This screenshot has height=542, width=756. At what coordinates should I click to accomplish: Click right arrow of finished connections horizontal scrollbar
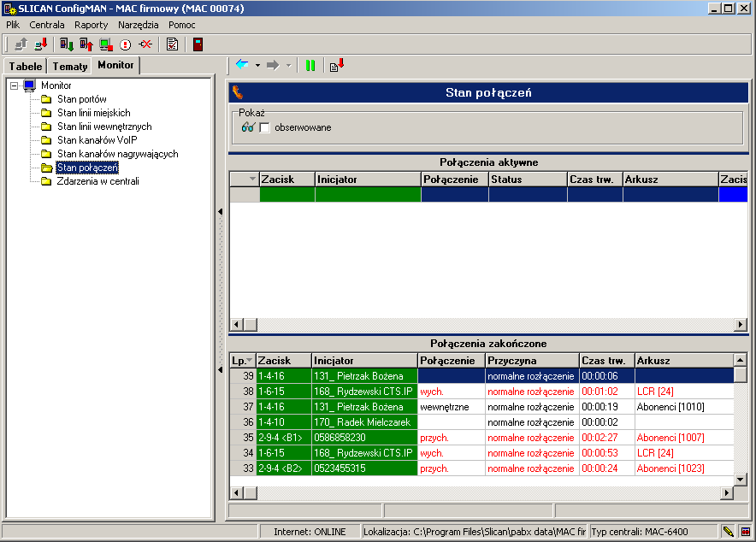[727, 493]
